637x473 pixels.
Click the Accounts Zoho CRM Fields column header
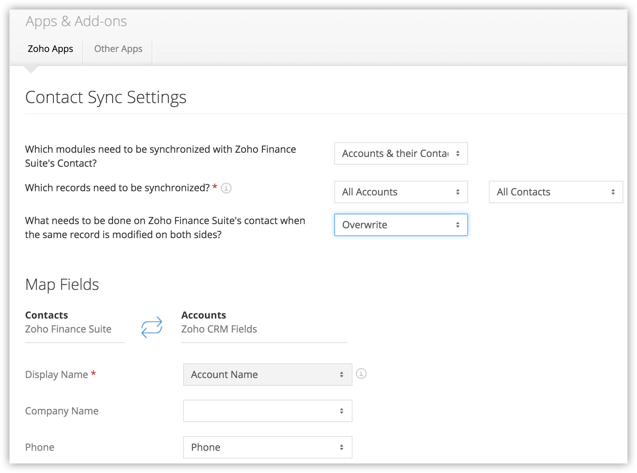[x=220, y=321]
